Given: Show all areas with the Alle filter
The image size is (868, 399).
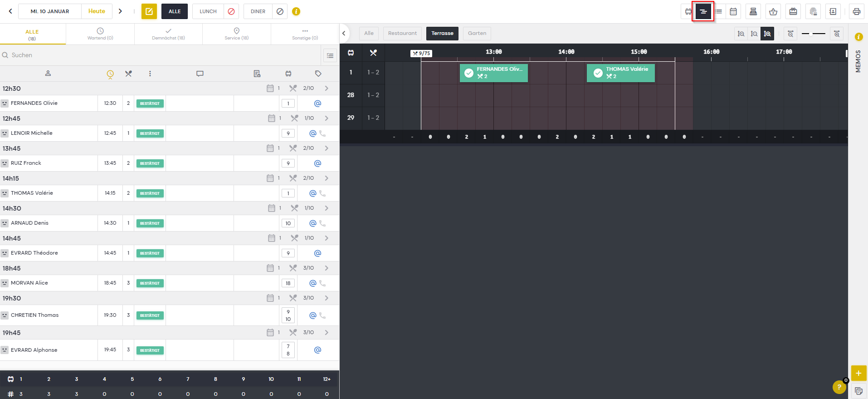Looking at the screenshot, I should (369, 33).
